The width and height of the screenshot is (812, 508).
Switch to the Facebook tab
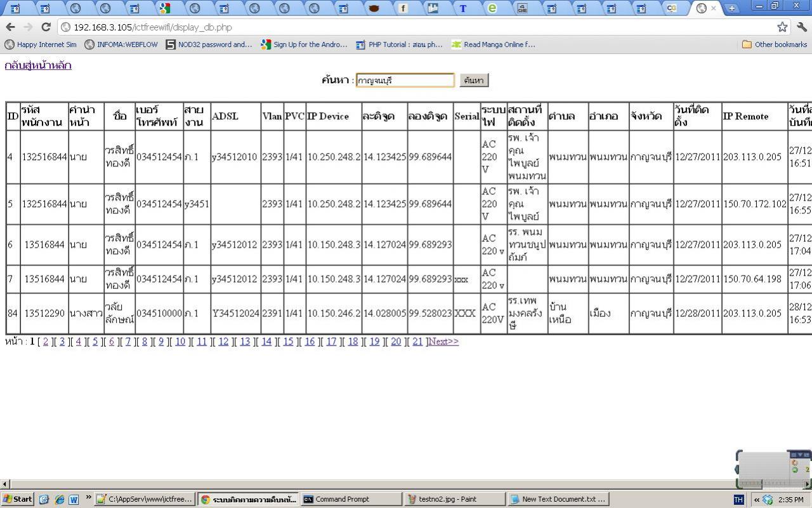(403, 8)
